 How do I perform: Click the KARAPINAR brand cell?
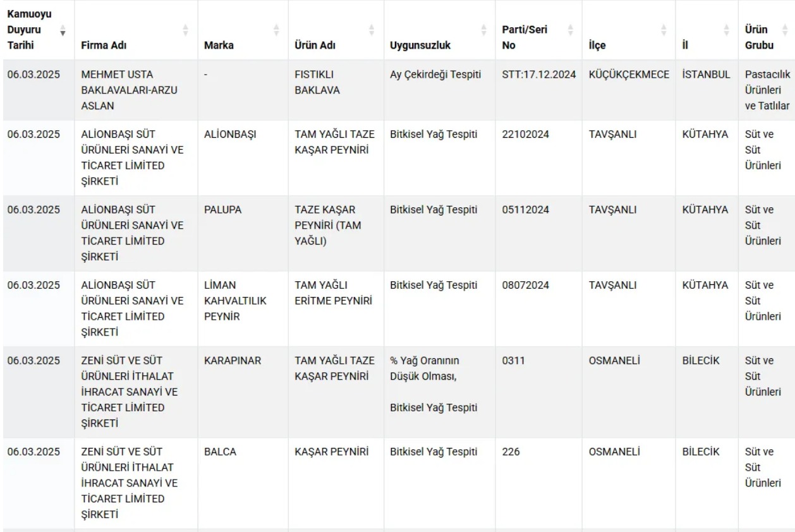(243, 392)
